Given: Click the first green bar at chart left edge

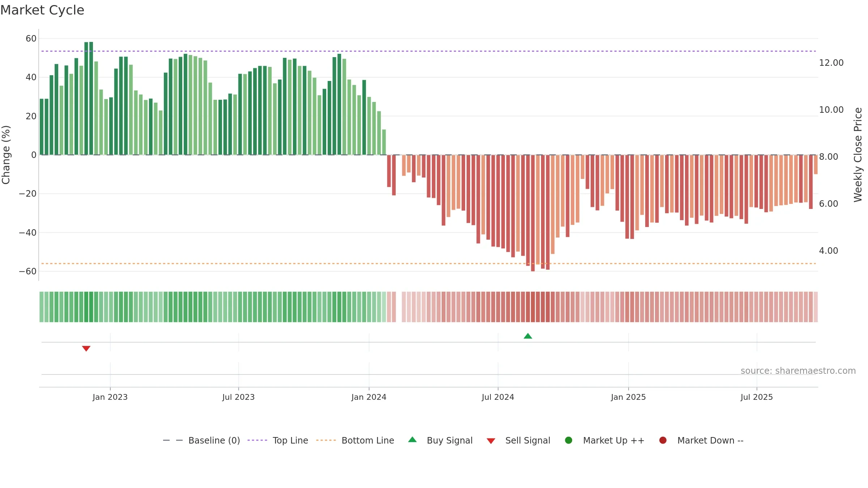Looking at the screenshot, I should (x=42, y=127).
